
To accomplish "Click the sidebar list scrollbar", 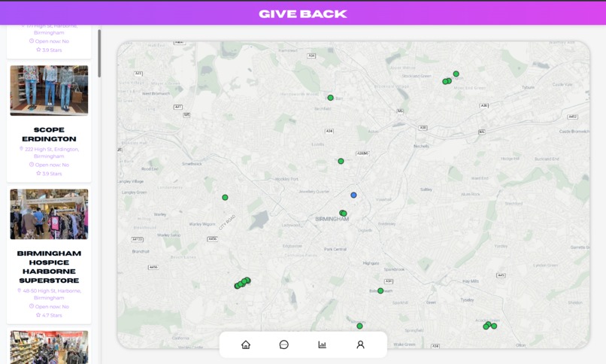I will [99, 53].
